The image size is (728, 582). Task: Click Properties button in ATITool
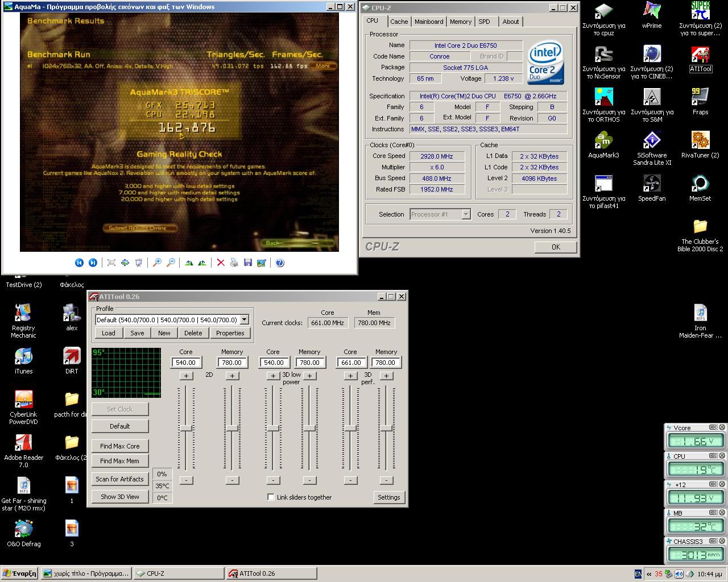click(230, 333)
